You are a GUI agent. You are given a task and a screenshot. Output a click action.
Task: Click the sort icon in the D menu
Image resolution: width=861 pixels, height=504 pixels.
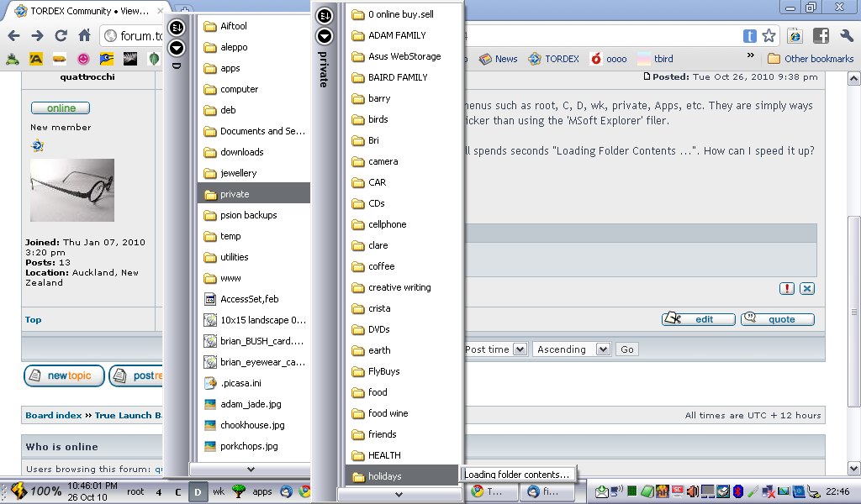(x=177, y=28)
